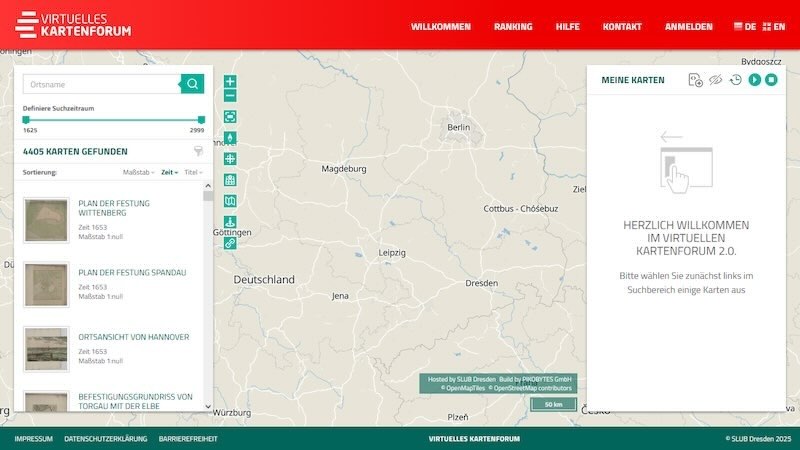The image size is (800, 450).
Task: Zoom in the map with the plus button
Action: tap(230, 81)
